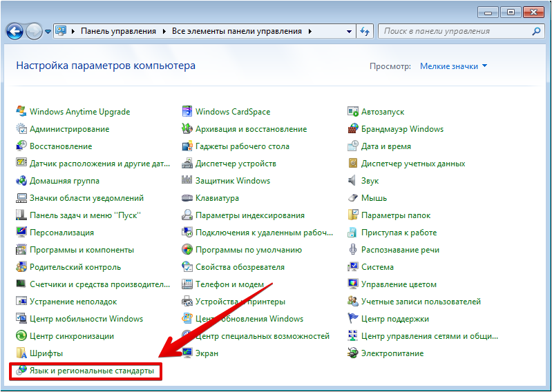Open the Клавиатура icon

click(x=187, y=197)
